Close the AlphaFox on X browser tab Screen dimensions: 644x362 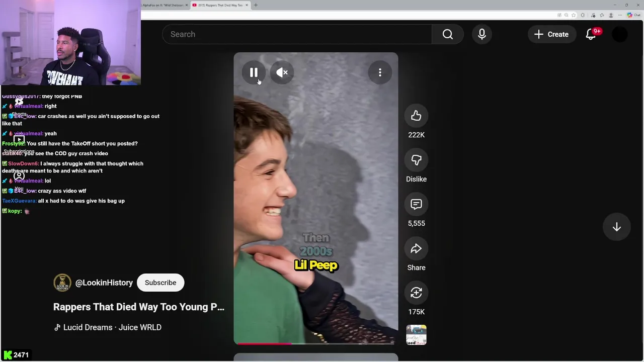click(187, 5)
